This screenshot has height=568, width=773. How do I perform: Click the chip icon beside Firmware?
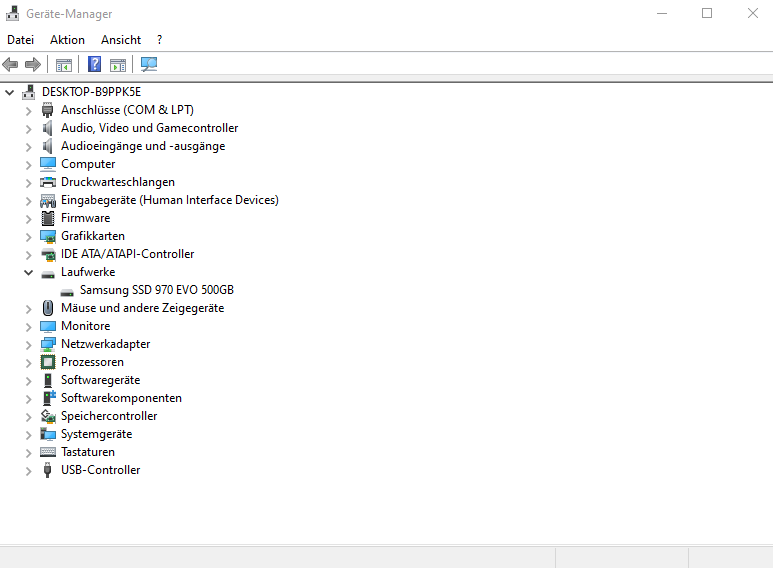tap(48, 218)
